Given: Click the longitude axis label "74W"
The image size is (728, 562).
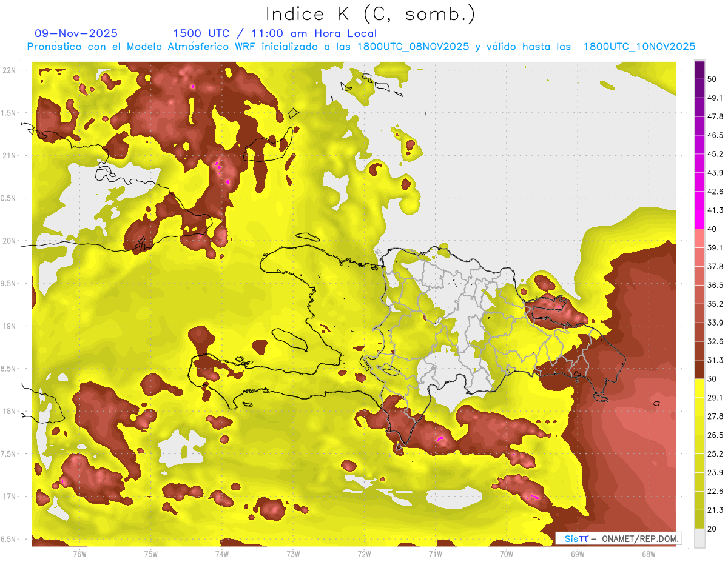Looking at the screenshot, I should click(x=222, y=554).
